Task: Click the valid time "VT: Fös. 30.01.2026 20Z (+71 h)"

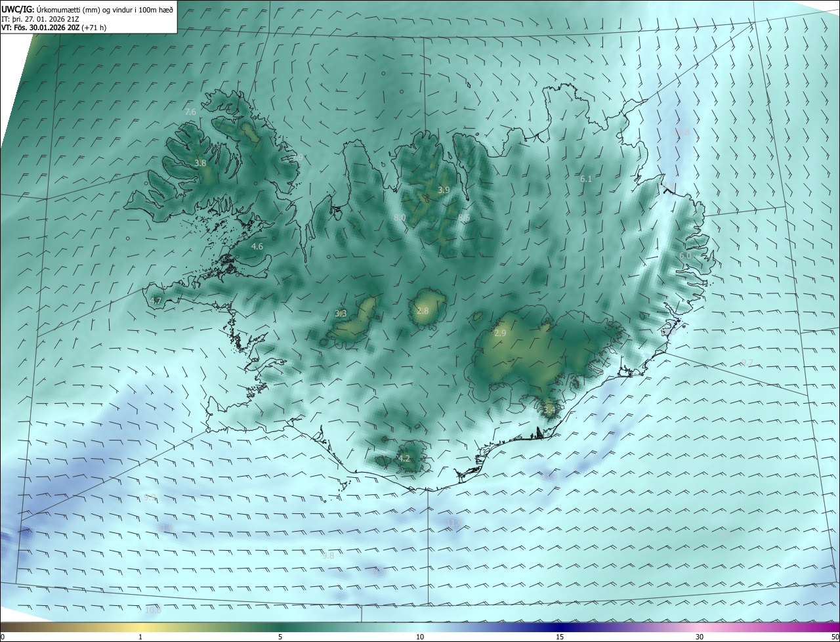Action: pos(54,28)
